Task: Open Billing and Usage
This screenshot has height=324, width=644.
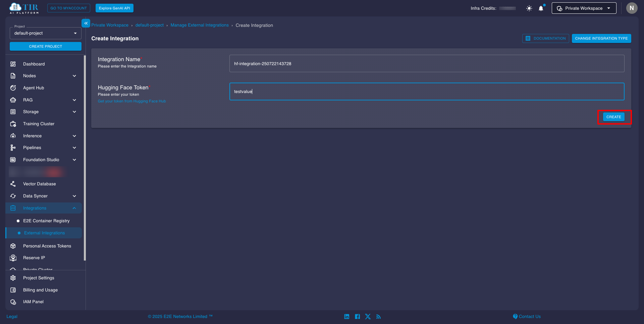Action: [40, 290]
